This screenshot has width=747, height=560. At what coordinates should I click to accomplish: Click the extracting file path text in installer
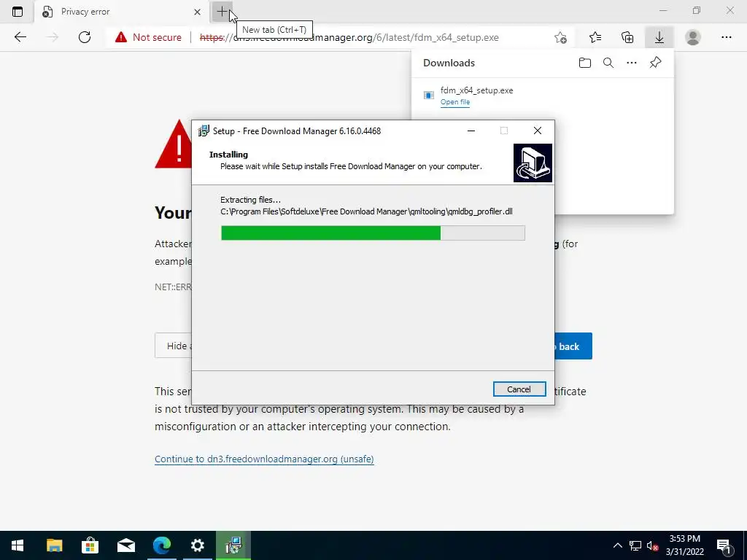(366, 211)
